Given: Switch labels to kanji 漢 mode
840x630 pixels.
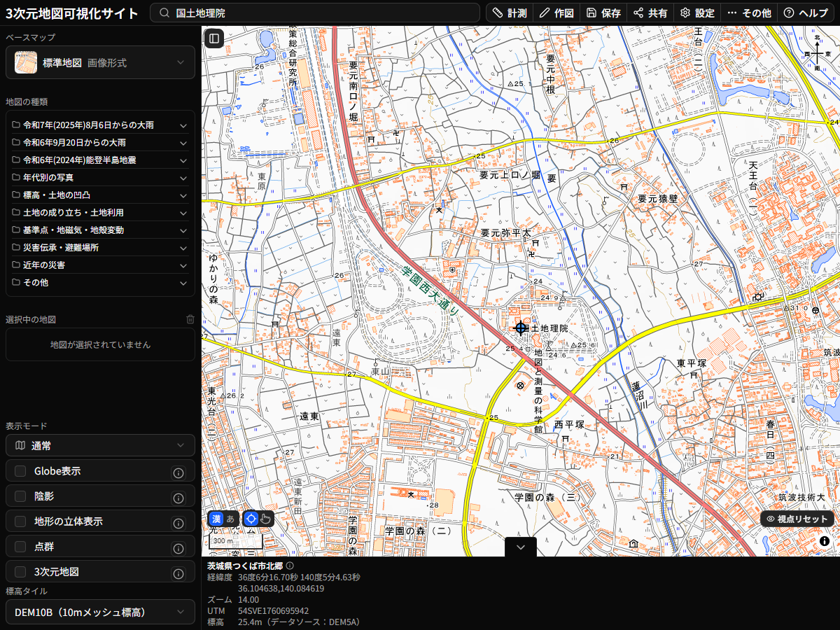Looking at the screenshot, I should [x=216, y=519].
